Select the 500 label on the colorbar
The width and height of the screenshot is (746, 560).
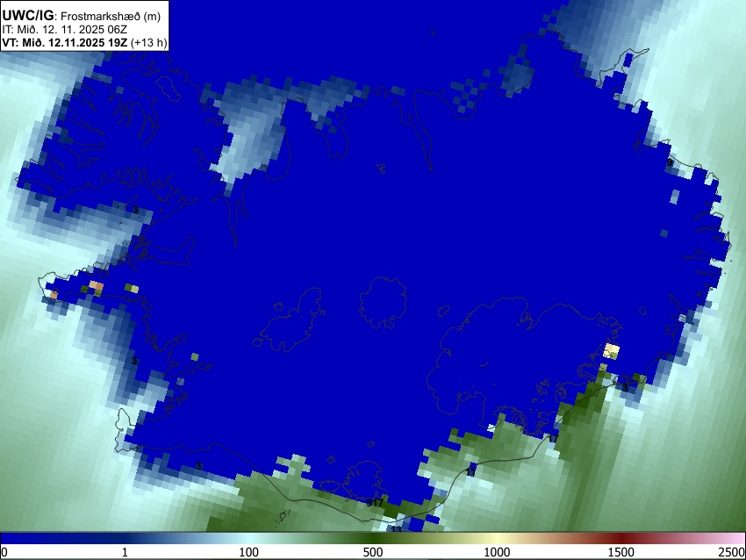pyautogui.click(x=372, y=552)
